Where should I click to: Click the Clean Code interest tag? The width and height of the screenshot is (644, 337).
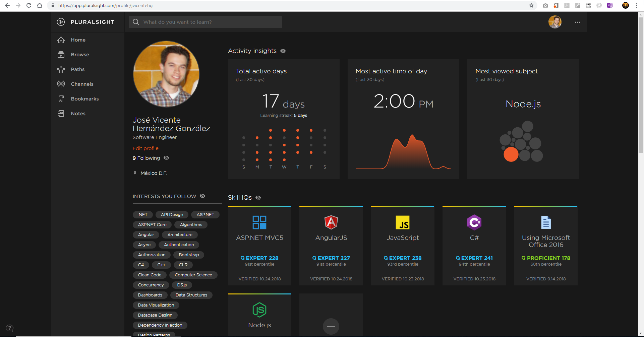coord(150,275)
